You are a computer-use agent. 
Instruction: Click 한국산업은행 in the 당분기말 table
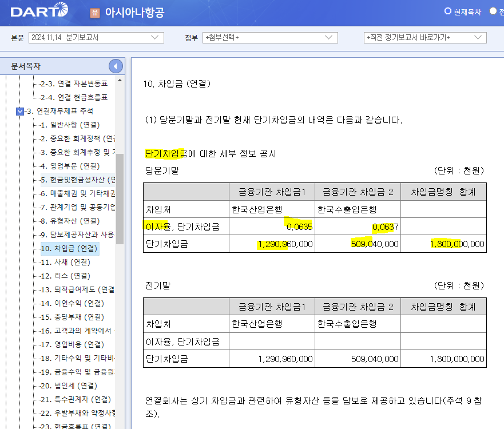(x=257, y=209)
